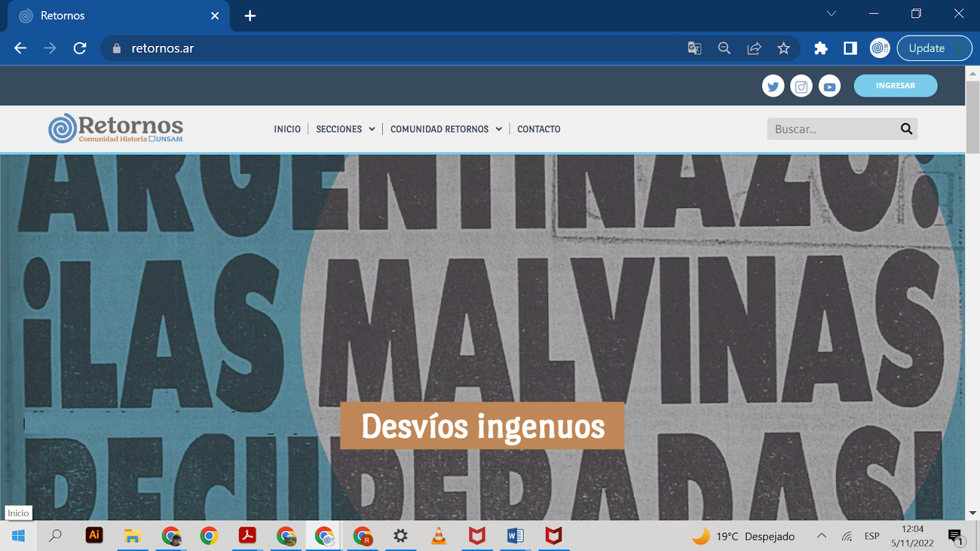Switch the ESP input language

point(872,536)
